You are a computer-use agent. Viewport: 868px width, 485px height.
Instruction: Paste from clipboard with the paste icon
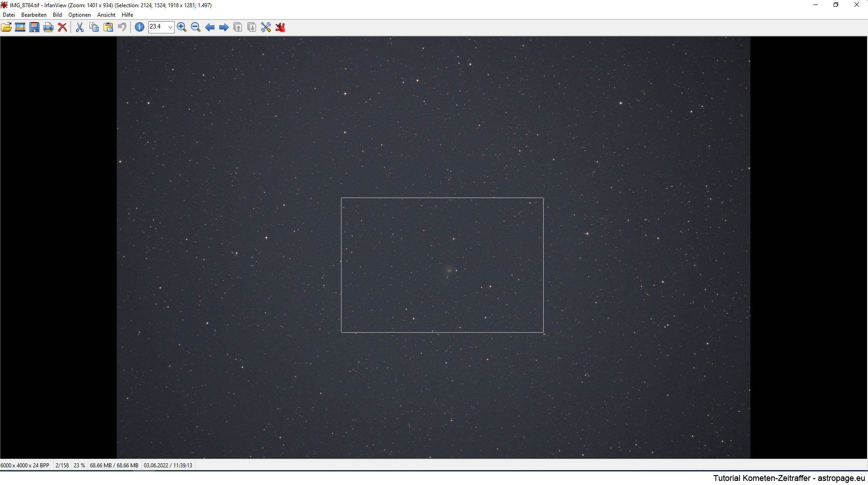[108, 27]
